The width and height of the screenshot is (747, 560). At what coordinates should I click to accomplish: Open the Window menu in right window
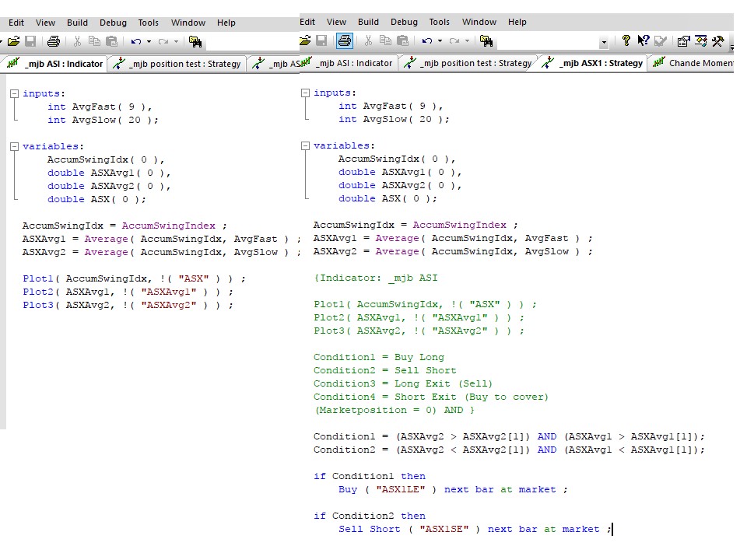tap(479, 22)
